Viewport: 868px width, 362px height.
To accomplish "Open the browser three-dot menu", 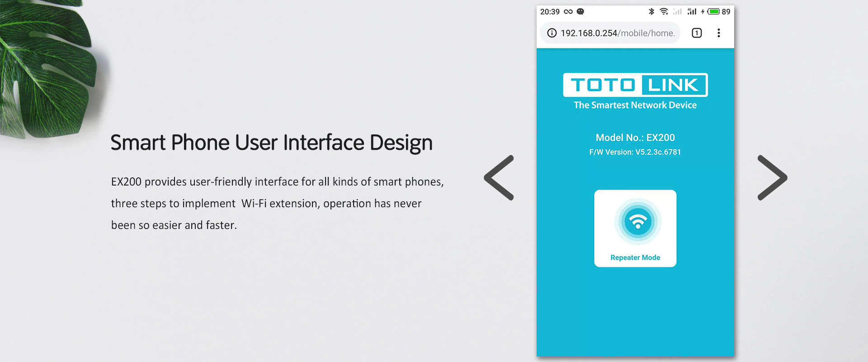I will point(719,33).
